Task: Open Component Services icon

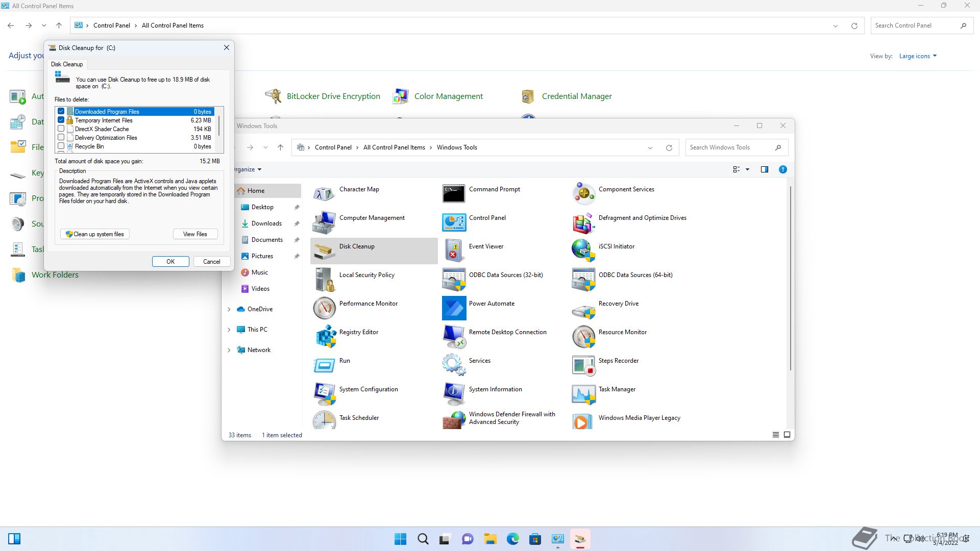Action: [583, 194]
